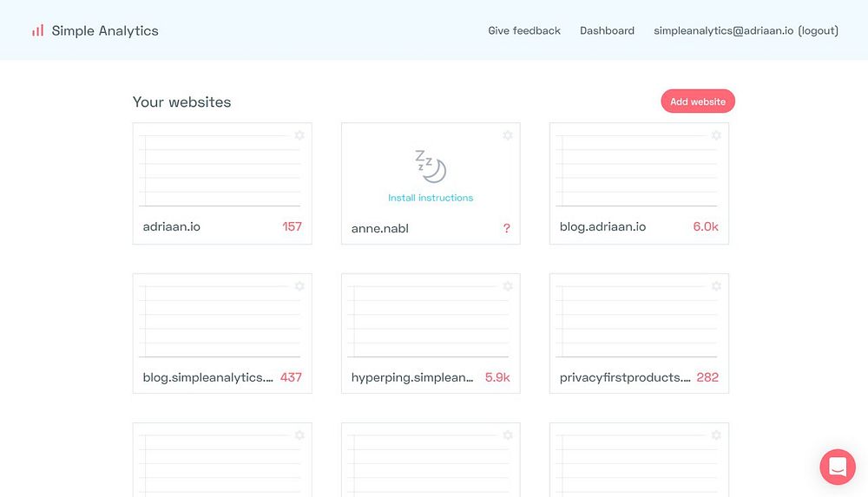
Task: Click the 157 visit count
Action: tap(292, 226)
